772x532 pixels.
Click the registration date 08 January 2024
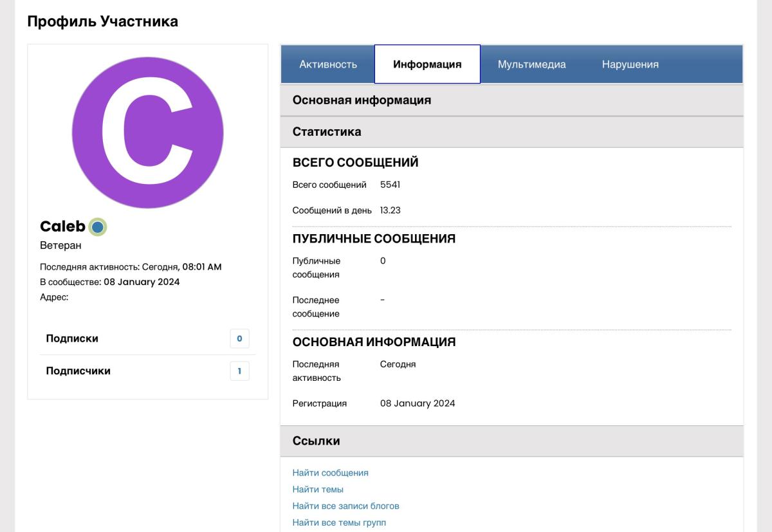(x=419, y=403)
